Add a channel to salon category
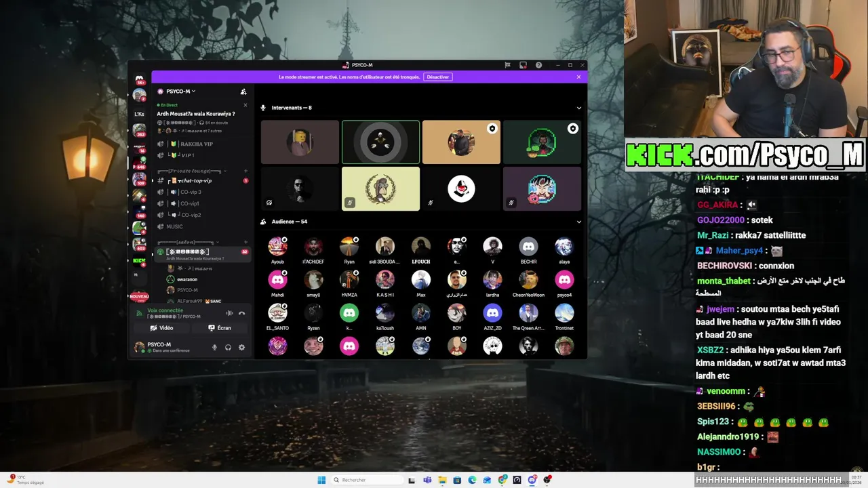868x488 pixels. (245, 242)
